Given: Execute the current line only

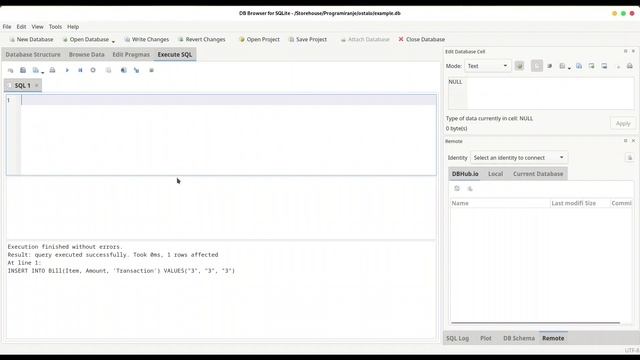Looking at the screenshot, I should click(80, 70).
